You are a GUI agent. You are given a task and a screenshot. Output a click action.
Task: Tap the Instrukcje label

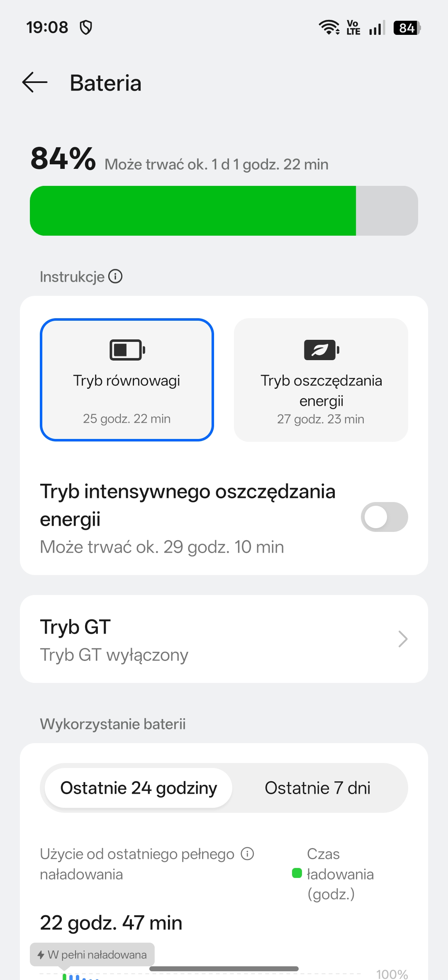[x=72, y=277]
